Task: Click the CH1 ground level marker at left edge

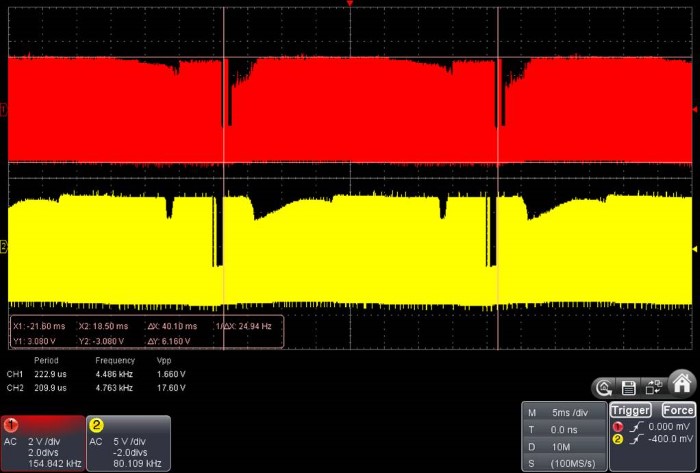Action: pyautogui.click(x=4, y=109)
